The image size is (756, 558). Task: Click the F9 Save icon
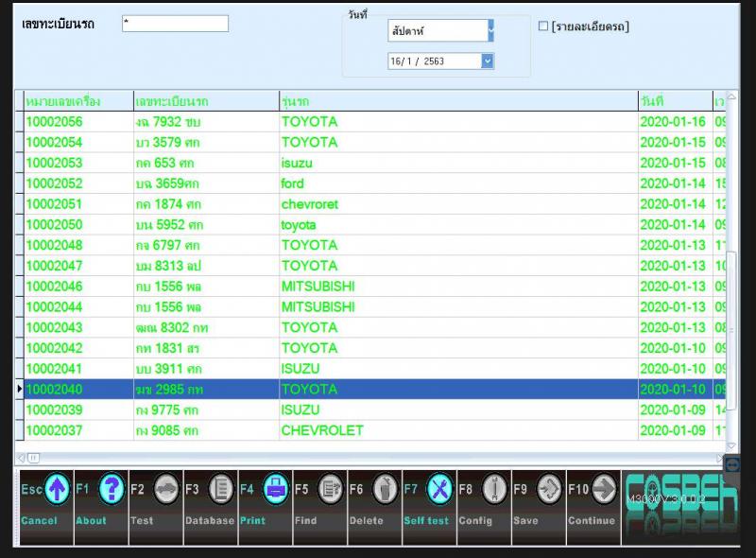click(x=549, y=489)
